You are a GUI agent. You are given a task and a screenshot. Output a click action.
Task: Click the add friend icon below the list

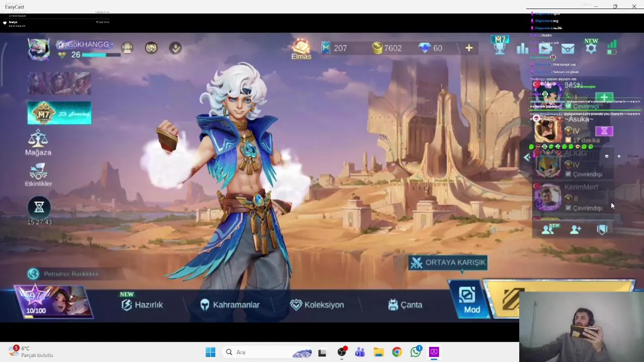click(576, 229)
